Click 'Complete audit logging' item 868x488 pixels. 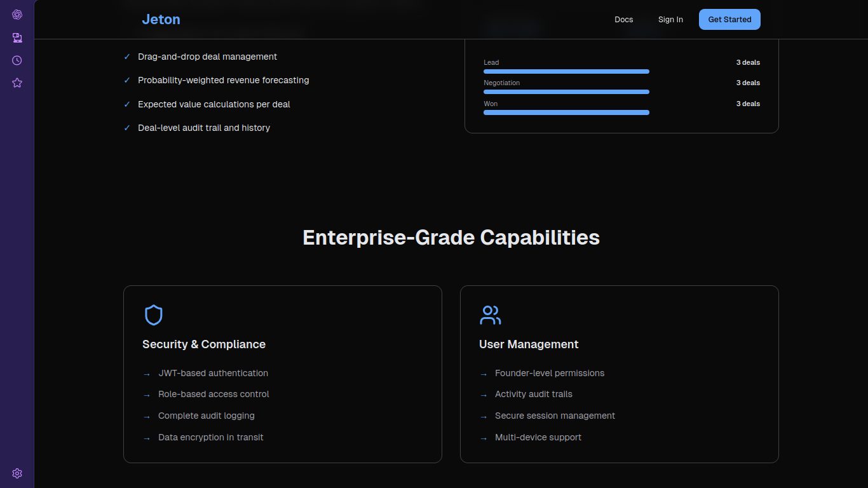(x=207, y=416)
